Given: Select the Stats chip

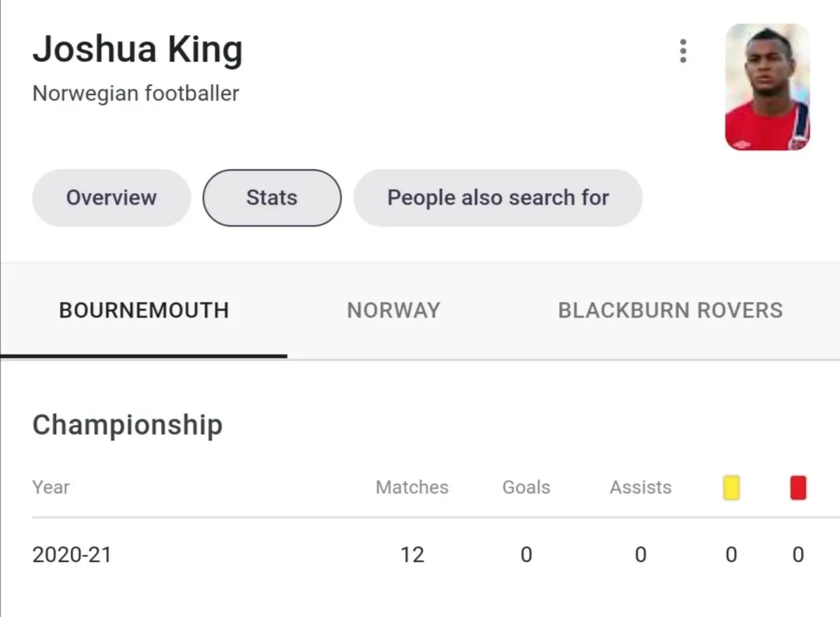Looking at the screenshot, I should click(271, 198).
